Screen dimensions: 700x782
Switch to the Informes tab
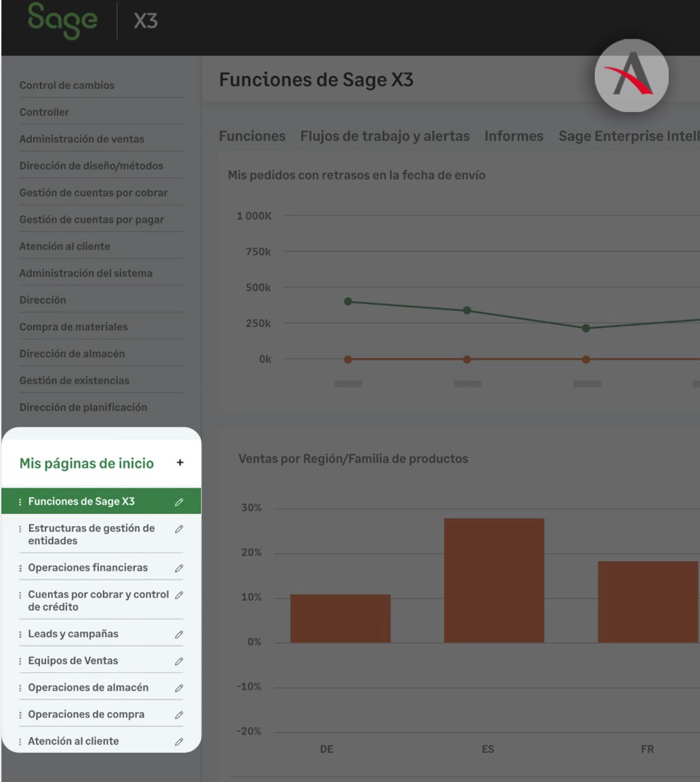coord(513,136)
